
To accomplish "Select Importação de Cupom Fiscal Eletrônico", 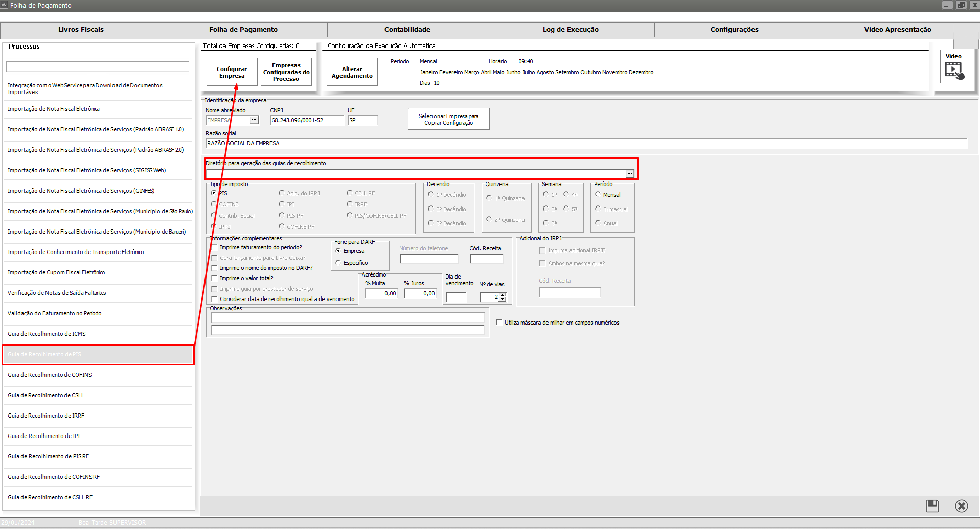I will 98,273.
